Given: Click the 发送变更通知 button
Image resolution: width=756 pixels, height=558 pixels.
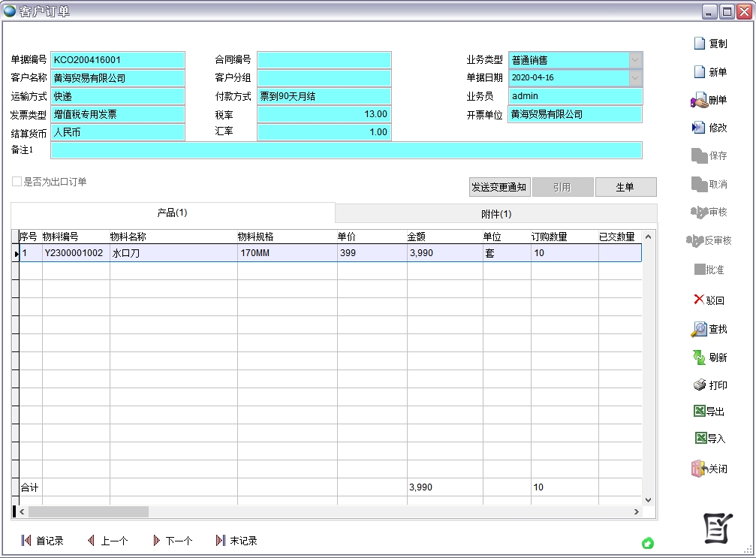Looking at the screenshot, I should 498,186.
